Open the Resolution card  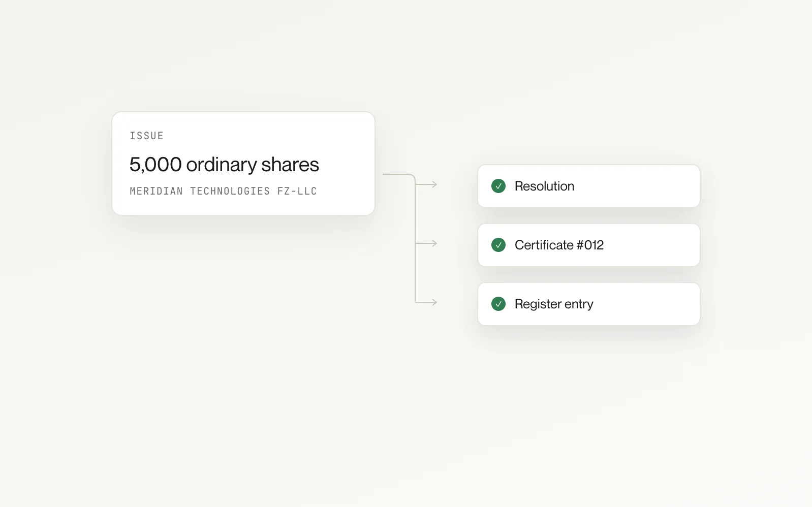tap(589, 186)
